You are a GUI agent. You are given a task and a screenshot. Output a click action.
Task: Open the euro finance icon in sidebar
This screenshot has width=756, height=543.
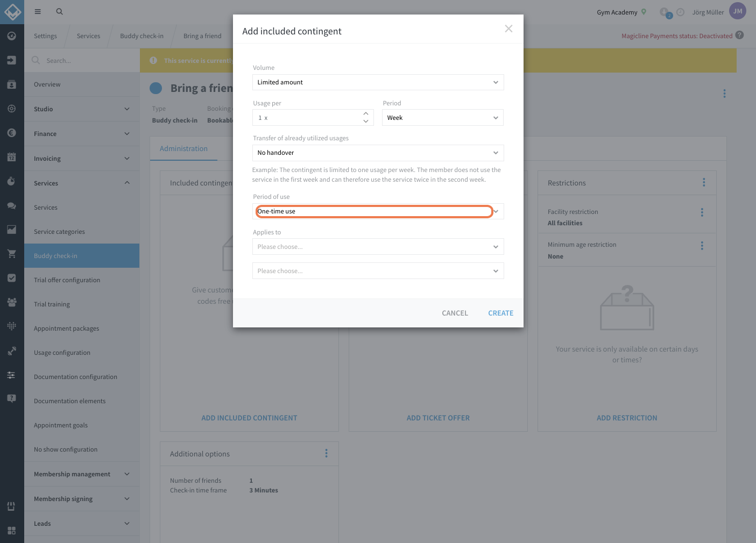click(x=12, y=133)
